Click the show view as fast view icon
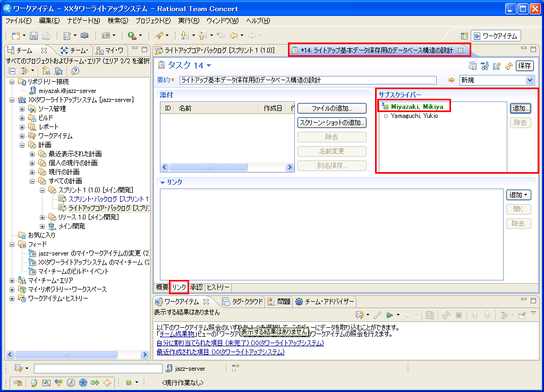The image size is (544, 392). coord(18,382)
